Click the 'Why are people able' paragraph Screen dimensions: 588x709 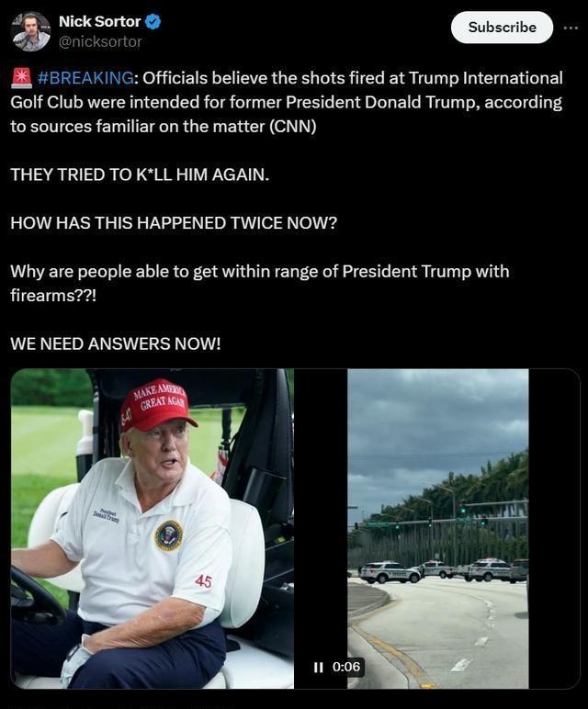(260, 283)
